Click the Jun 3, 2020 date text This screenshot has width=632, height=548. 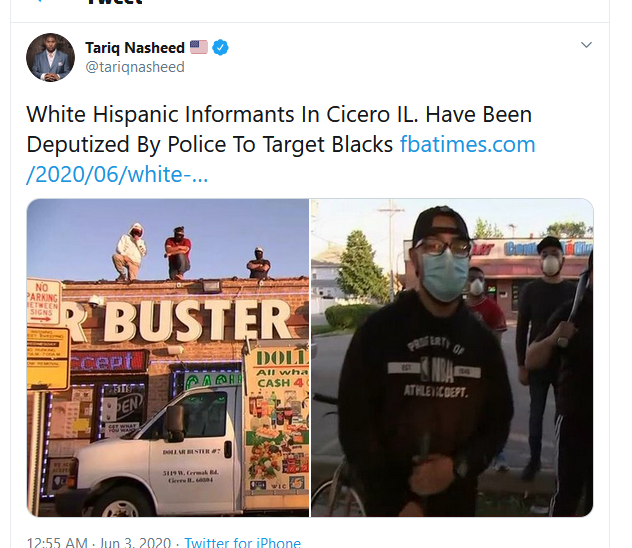(x=135, y=542)
